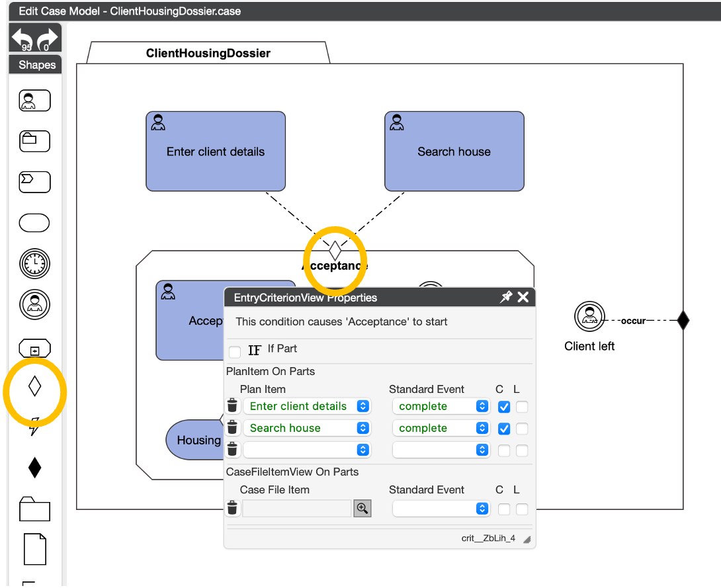The width and height of the screenshot is (721, 588).
Task: Enable the If Part checkbox
Action: [x=235, y=351]
